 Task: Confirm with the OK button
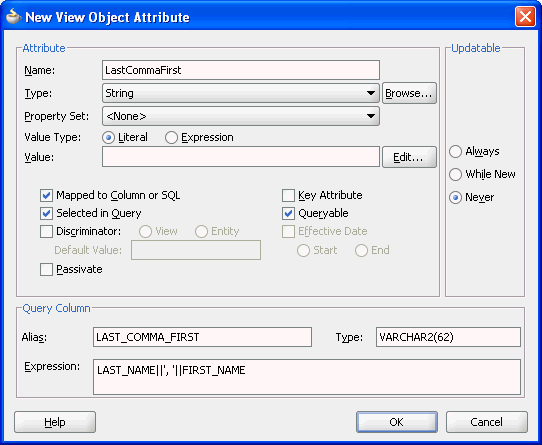397,422
